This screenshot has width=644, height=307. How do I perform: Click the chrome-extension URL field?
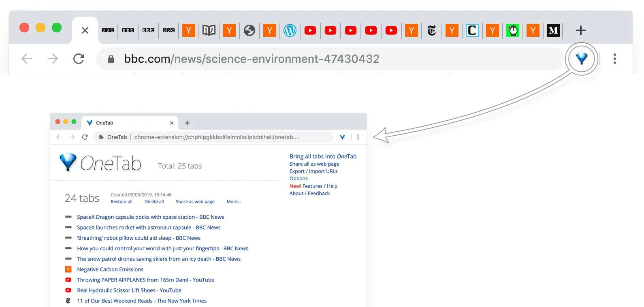click(x=217, y=137)
